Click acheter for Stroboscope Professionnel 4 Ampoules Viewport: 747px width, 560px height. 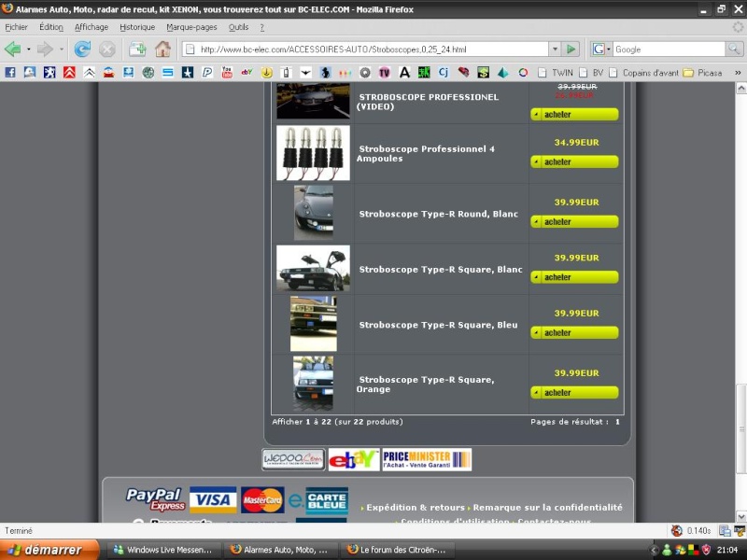pos(574,161)
